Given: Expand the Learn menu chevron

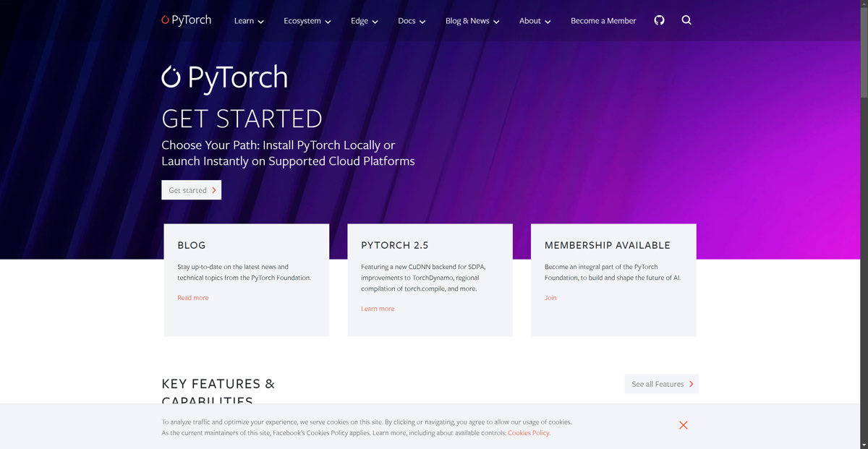Looking at the screenshot, I should tap(261, 22).
